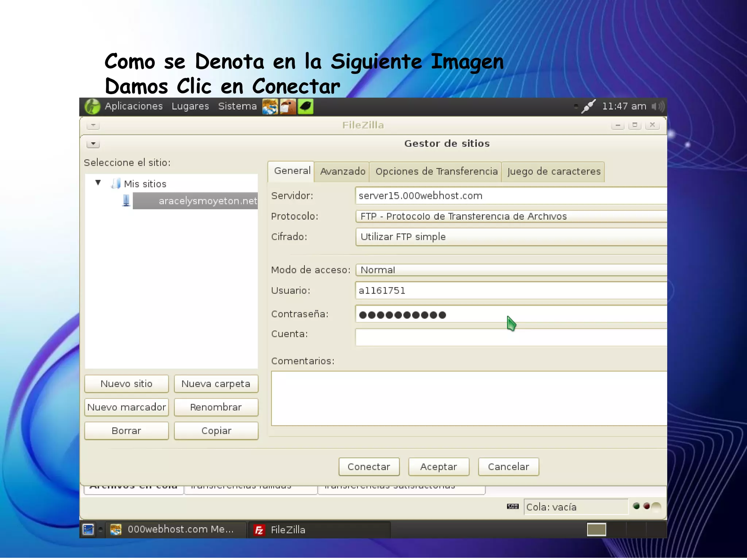Screen dimensions: 747x560
Task: Click the red activity indicator light
Action: (x=647, y=506)
